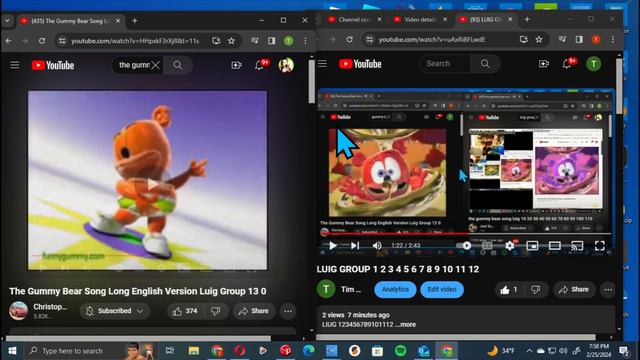Share the Gummy Bear Song video
The image size is (640, 360).
254,311
